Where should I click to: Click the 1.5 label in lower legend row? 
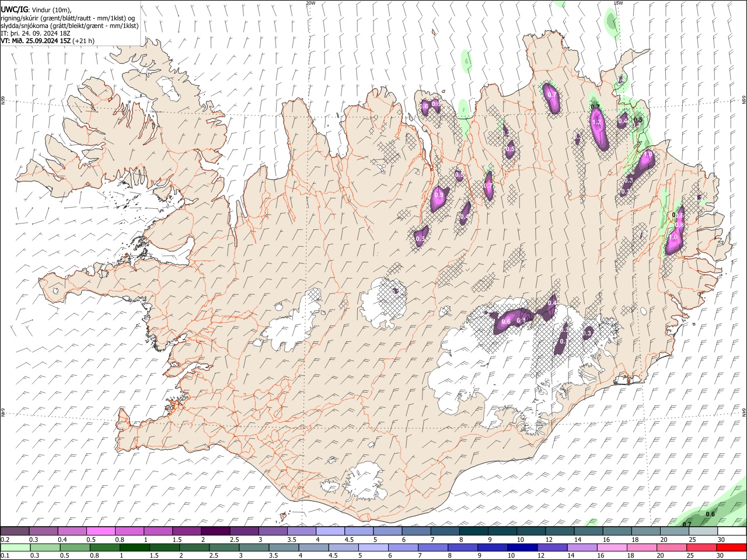(154, 556)
